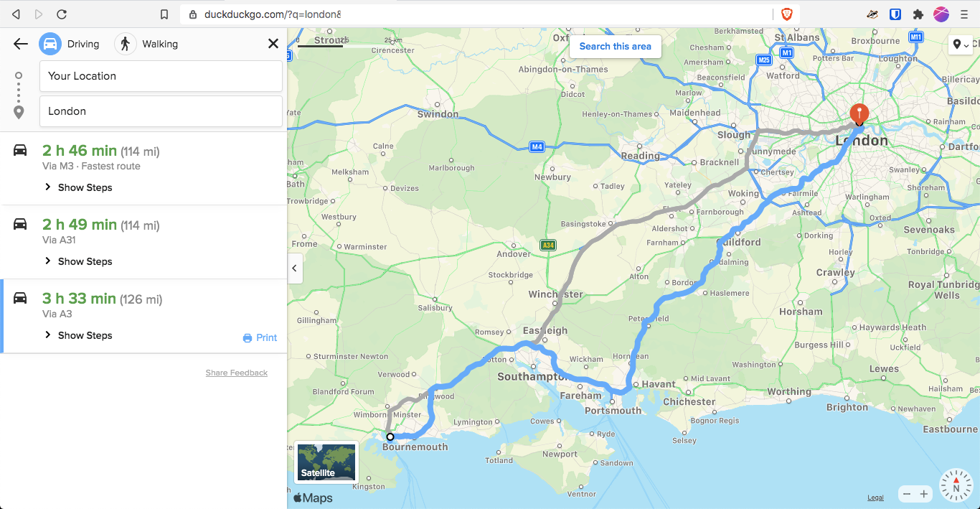
Task: Click the Swindon label on the map
Action: point(438,114)
